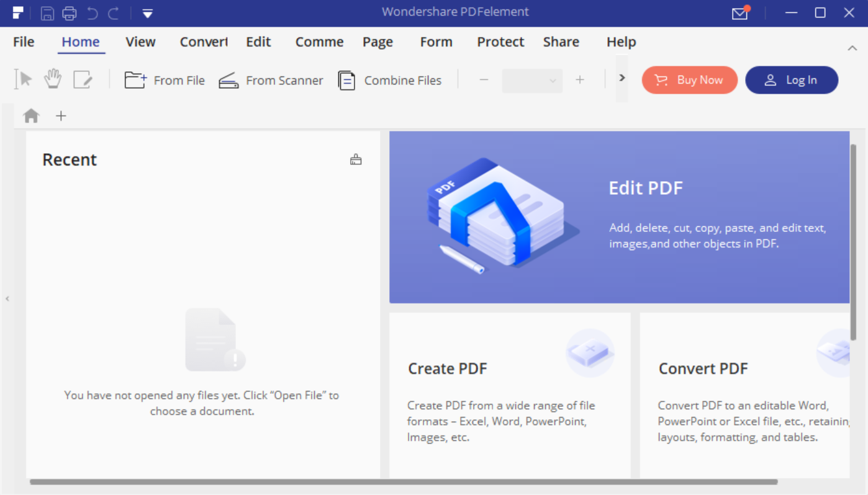Screen dimensions: 868x495
Task: Click the zoom in plus button
Action: 580,80
